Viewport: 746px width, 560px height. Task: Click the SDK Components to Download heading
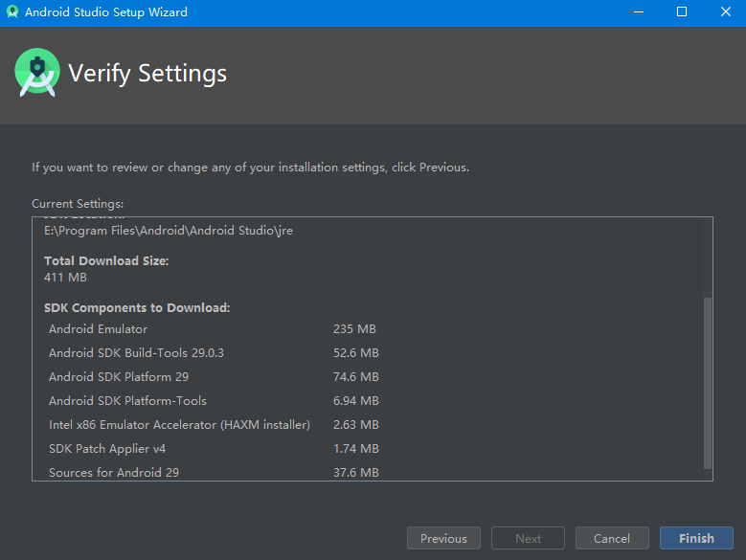pos(137,308)
